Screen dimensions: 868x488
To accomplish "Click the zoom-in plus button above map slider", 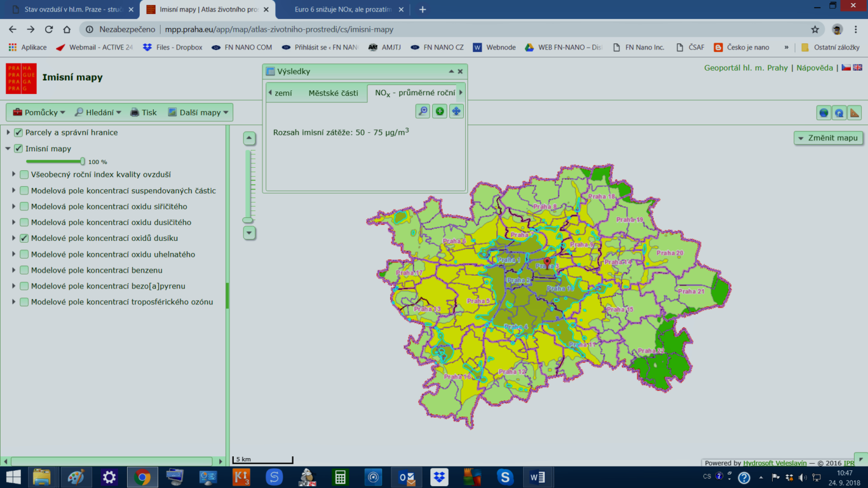I will pos(249,138).
